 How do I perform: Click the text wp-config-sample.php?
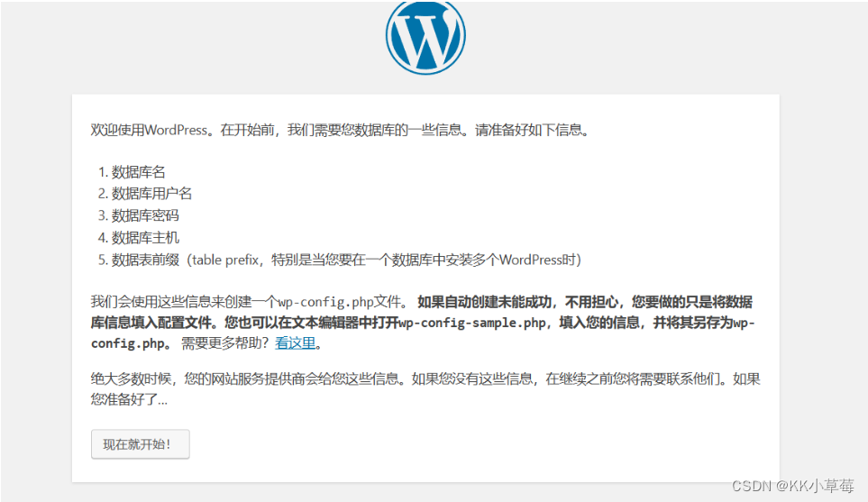pyautogui.click(x=472, y=323)
